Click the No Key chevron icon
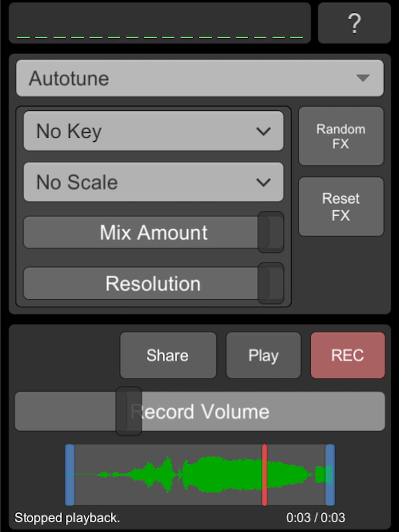The height and width of the screenshot is (532, 399). [263, 131]
